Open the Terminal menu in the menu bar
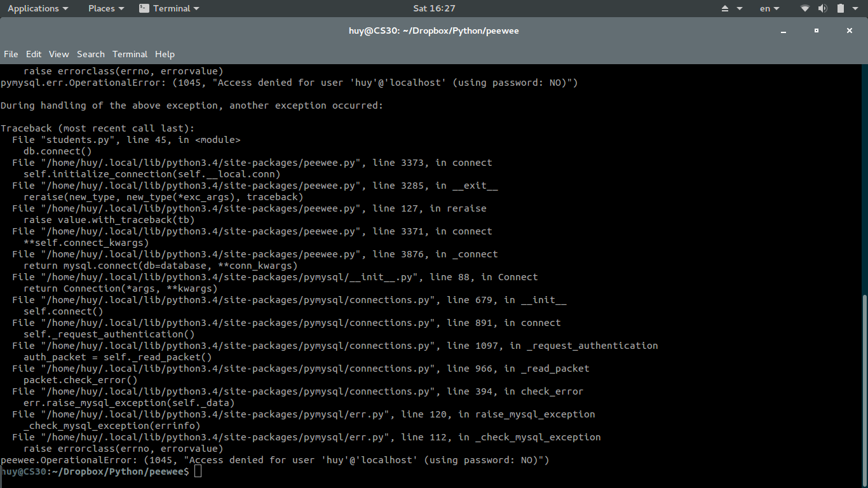This screenshot has height=488, width=868. (130, 54)
